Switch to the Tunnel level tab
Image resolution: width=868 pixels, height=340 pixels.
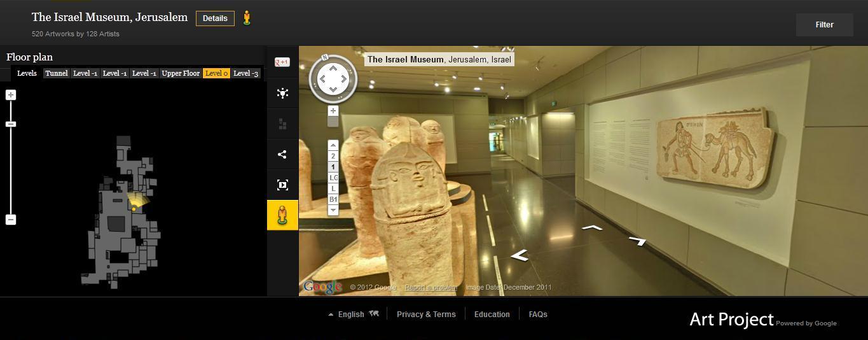[x=56, y=73]
